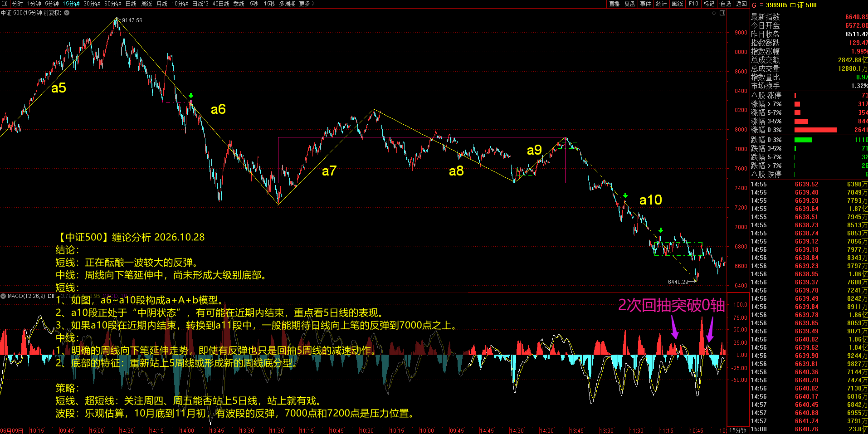This screenshot has width=868, height=434.
Task: Click the -自选 remove from watchlist button
Action: click(725, 4)
